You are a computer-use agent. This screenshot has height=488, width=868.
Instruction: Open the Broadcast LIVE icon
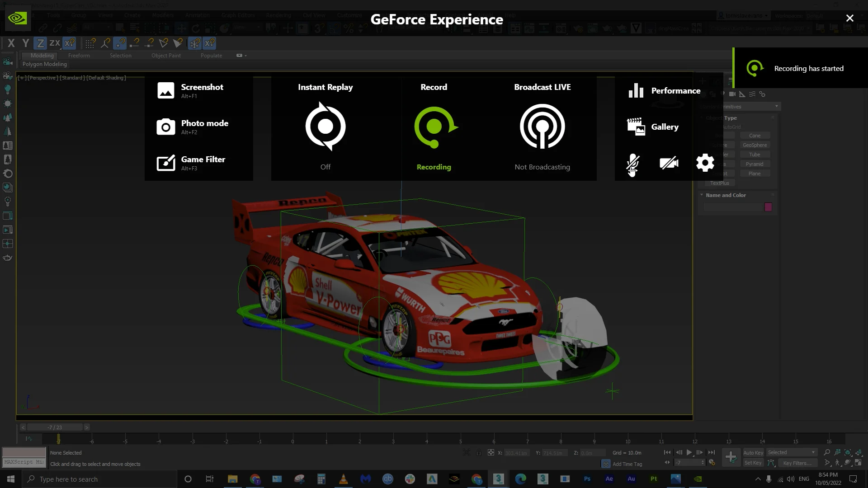click(x=542, y=127)
